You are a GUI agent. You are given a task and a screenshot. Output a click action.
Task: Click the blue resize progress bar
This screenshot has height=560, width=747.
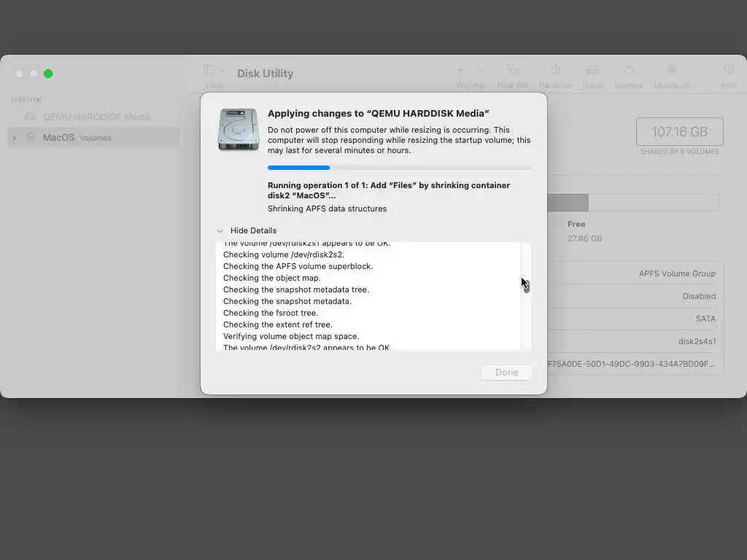400,168
